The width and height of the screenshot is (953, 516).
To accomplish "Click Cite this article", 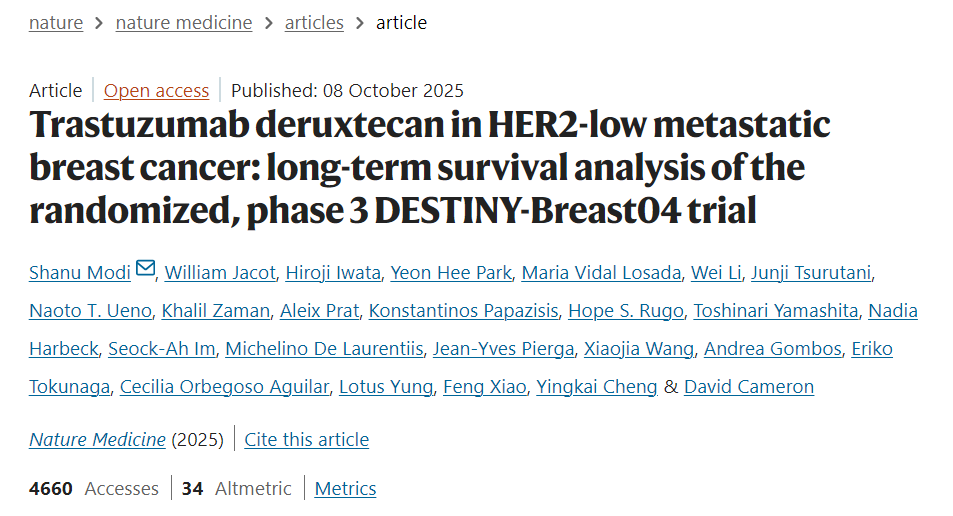I will pyautogui.click(x=307, y=439).
